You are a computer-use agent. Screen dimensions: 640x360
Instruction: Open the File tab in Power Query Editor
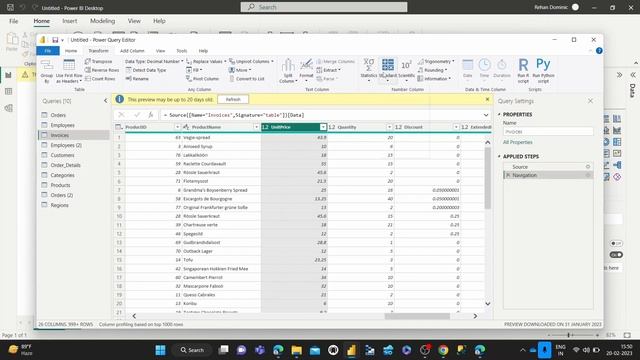pos(48,51)
